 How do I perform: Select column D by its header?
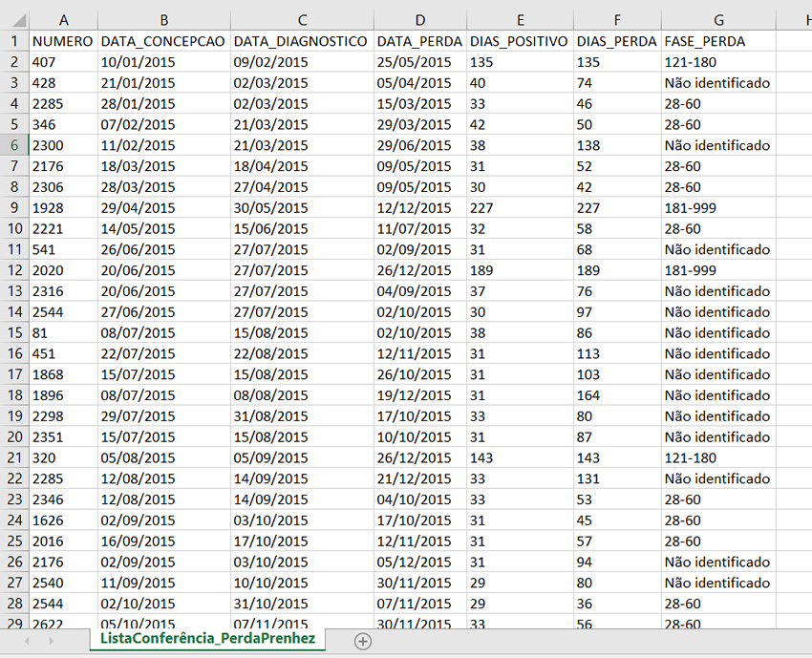pyautogui.click(x=420, y=20)
